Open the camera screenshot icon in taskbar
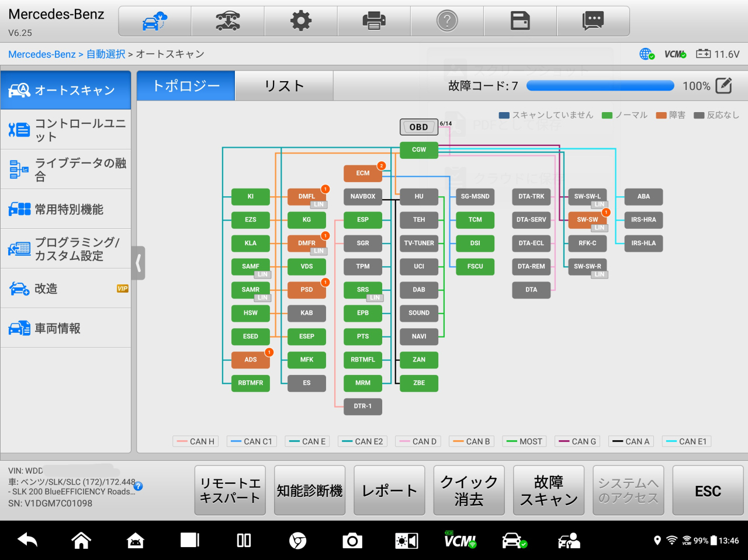This screenshot has height=560, width=748. click(x=352, y=541)
